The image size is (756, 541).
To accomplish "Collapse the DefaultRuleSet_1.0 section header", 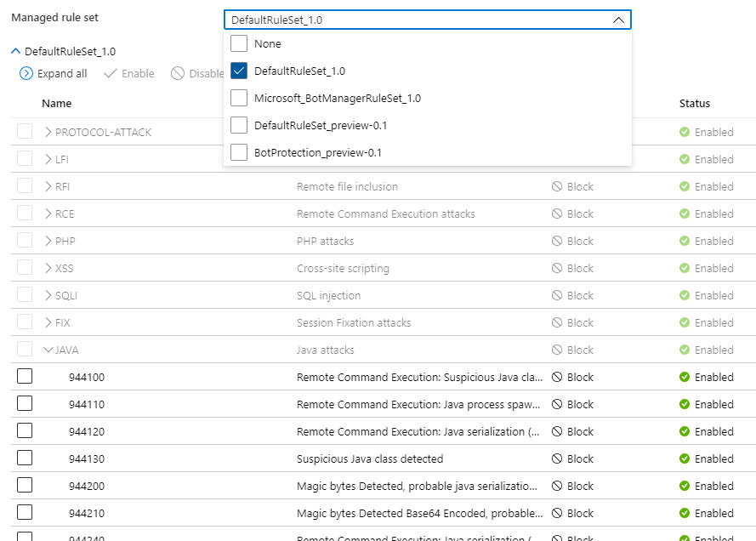I will (x=15, y=51).
